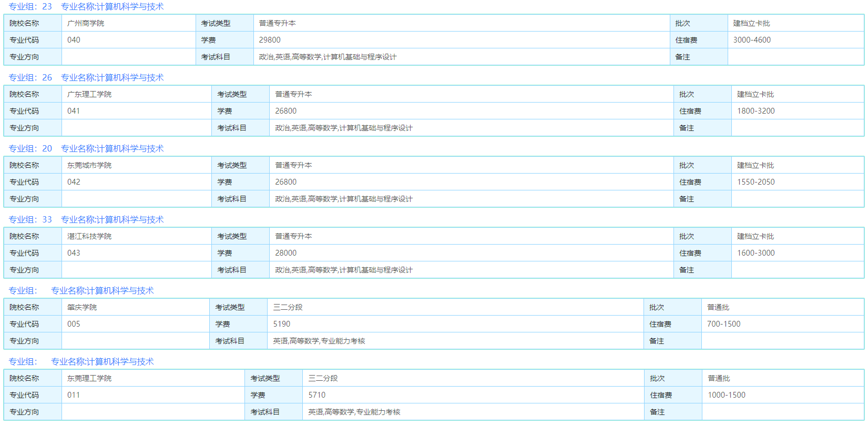Click major code 041
The width and height of the screenshot is (868, 425).
pos(74,111)
